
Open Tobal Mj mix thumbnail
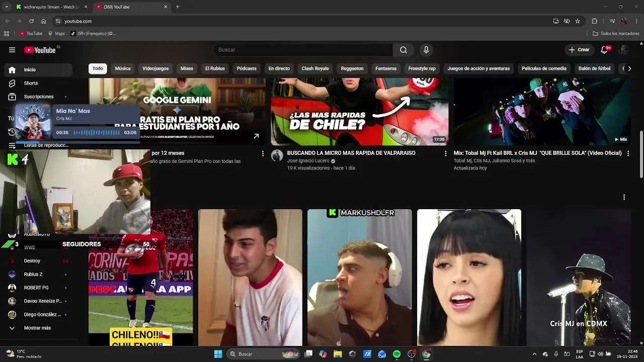coord(542,112)
